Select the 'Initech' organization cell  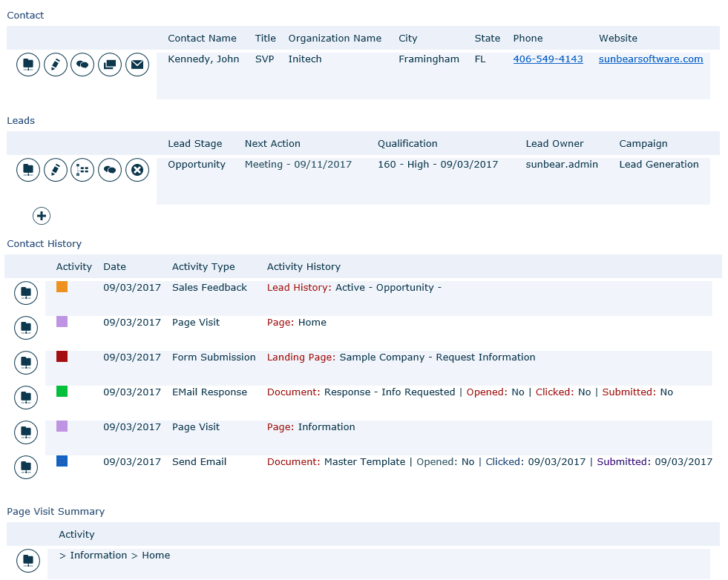point(304,59)
